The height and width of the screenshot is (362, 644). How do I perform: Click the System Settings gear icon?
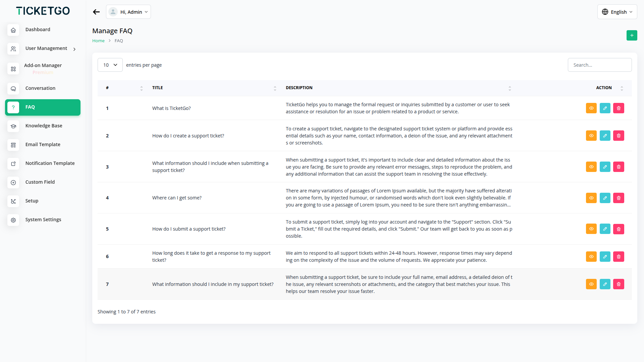13,220
